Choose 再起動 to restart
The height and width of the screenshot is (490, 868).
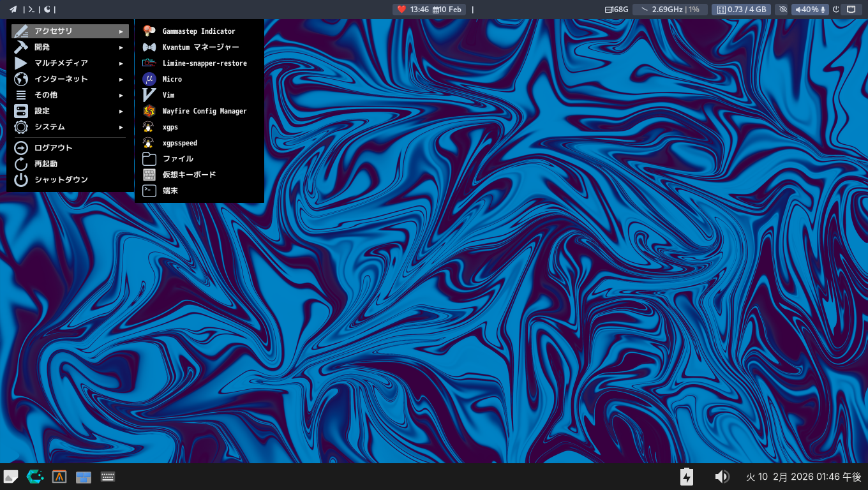pos(70,164)
